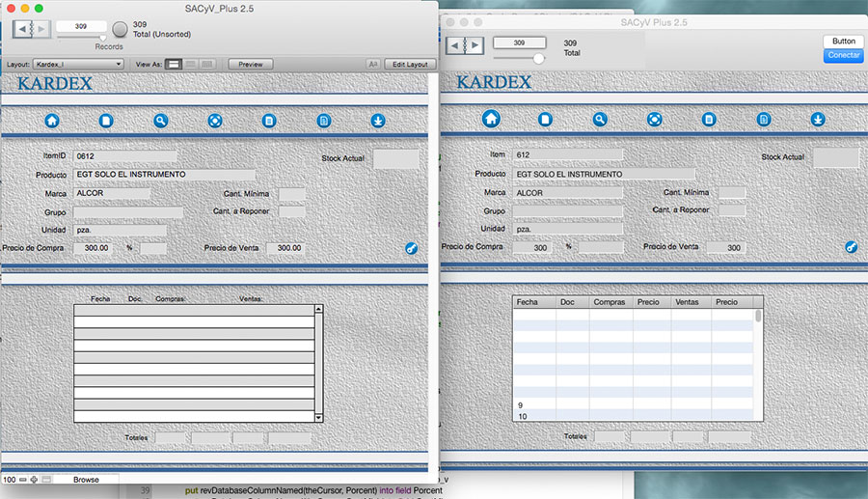Click the download arrow icon in left window

click(x=378, y=121)
